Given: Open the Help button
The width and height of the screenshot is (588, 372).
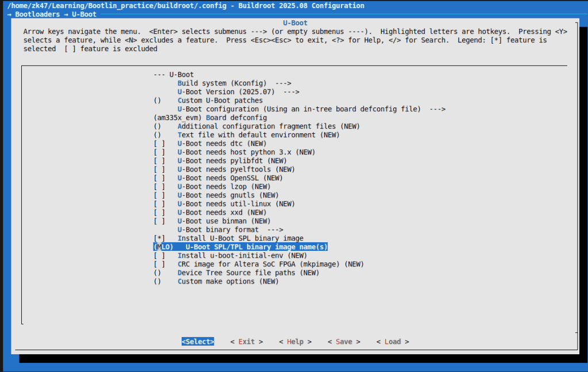Looking at the screenshot, I should pos(295,342).
